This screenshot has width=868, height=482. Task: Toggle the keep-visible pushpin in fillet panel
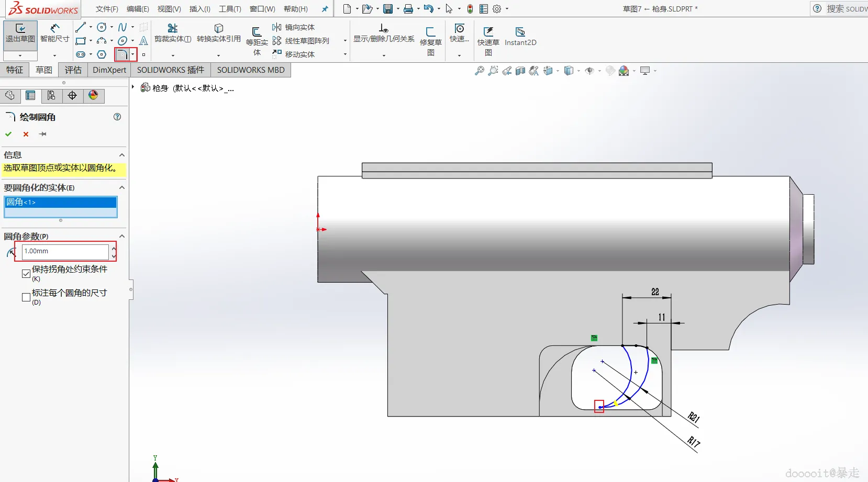(x=43, y=134)
